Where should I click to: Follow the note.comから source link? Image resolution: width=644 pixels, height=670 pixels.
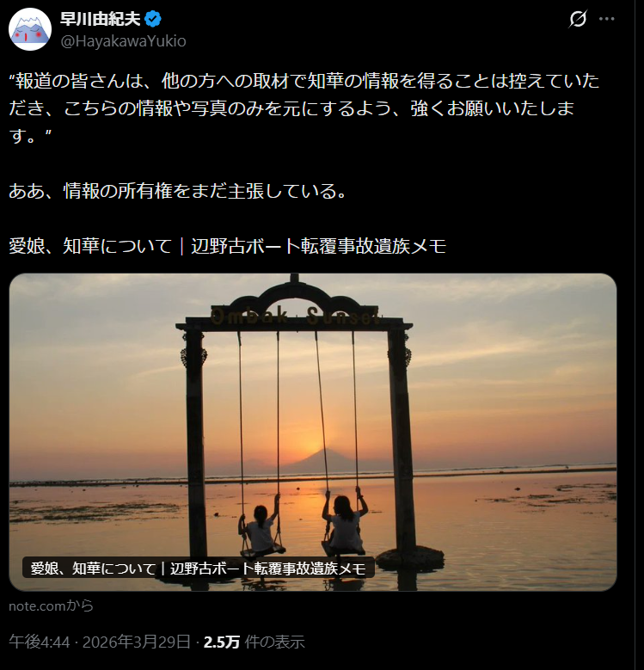click(52, 605)
